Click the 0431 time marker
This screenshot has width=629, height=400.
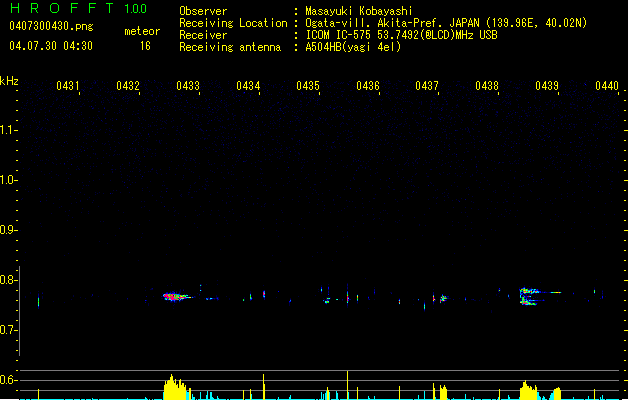point(67,85)
